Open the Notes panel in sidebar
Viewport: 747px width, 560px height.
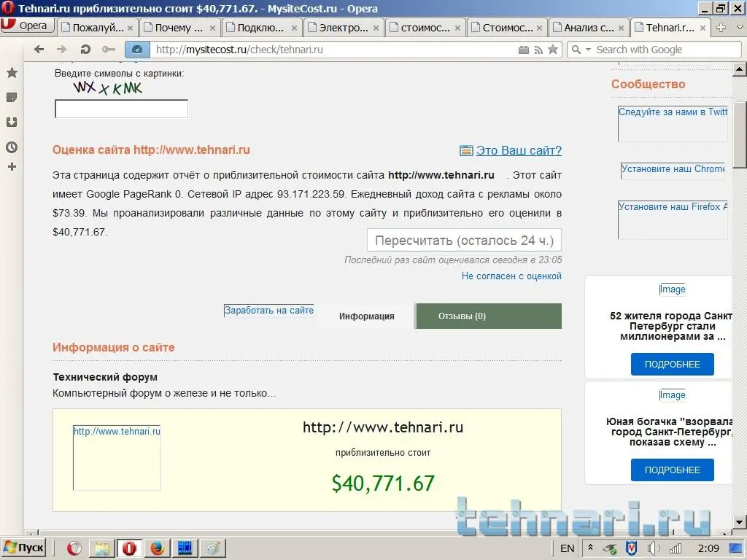(x=12, y=98)
